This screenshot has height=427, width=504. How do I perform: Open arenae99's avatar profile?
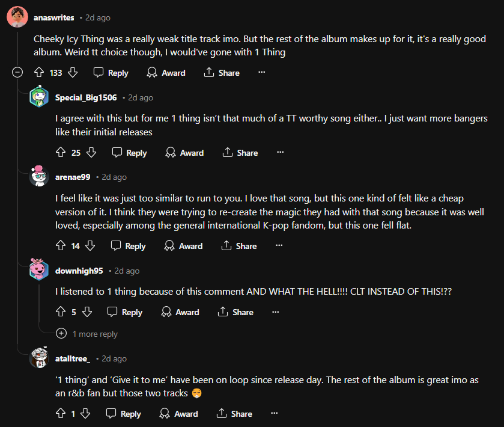pyautogui.click(x=39, y=177)
